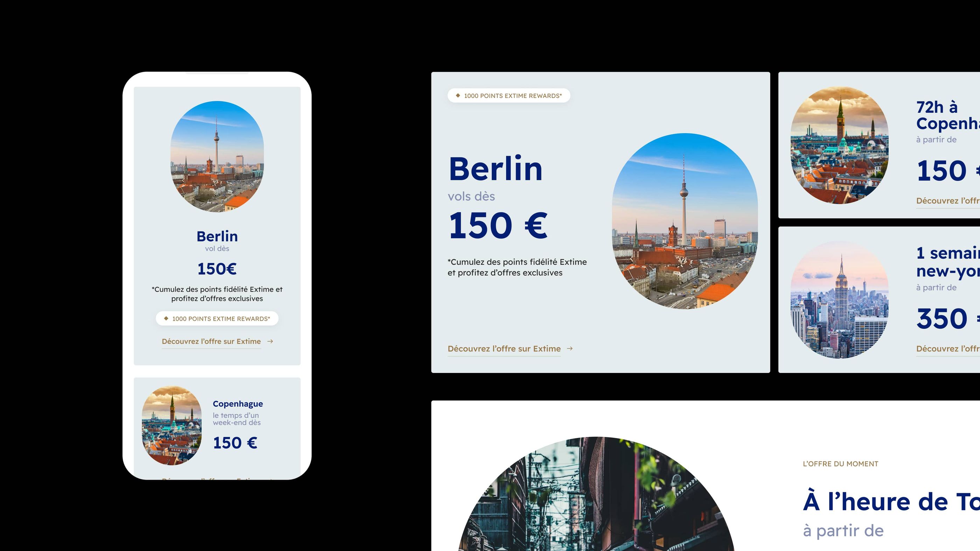Viewport: 980px width, 551px height.
Task: Select the large Berlin TV tower image in desktop card
Action: point(685,221)
